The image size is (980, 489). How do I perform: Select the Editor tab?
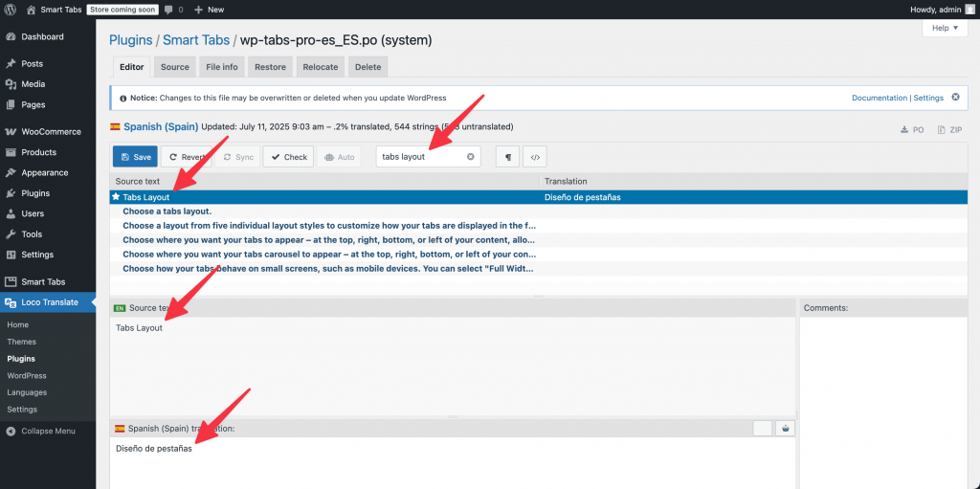click(131, 67)
